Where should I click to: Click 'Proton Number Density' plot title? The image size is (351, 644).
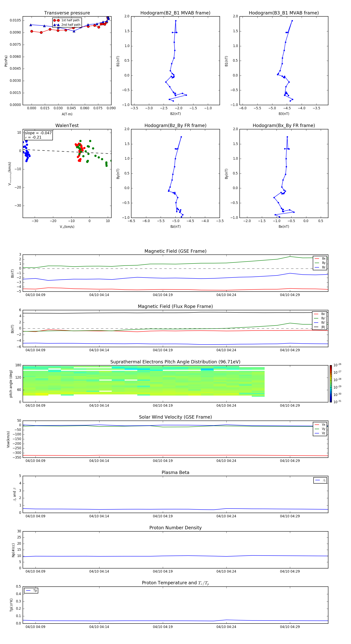tap(175, 528)
